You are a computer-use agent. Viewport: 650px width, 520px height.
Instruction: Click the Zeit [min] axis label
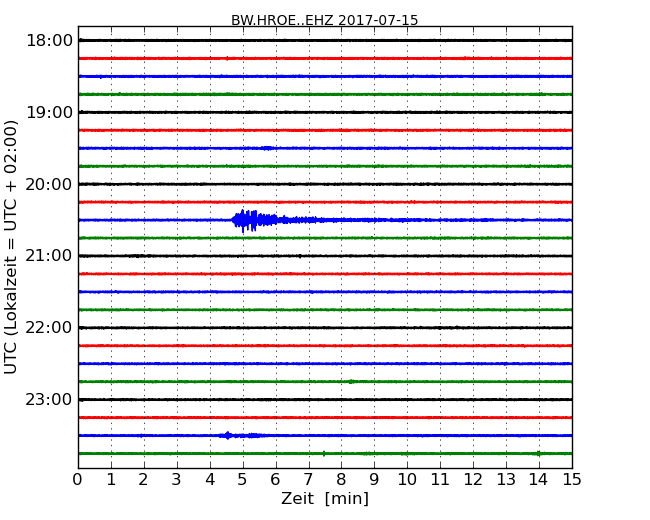(325, 498)
